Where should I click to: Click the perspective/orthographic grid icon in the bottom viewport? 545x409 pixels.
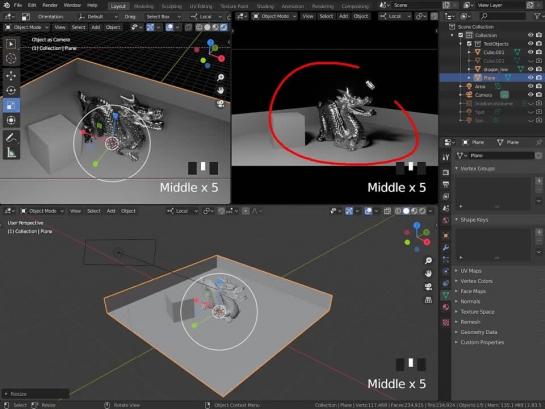pos(428,300)
